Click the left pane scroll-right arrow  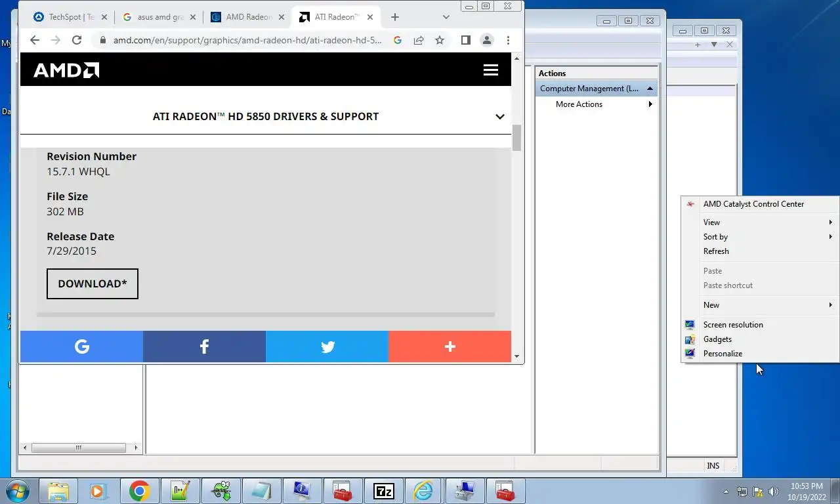click(136, 448)
